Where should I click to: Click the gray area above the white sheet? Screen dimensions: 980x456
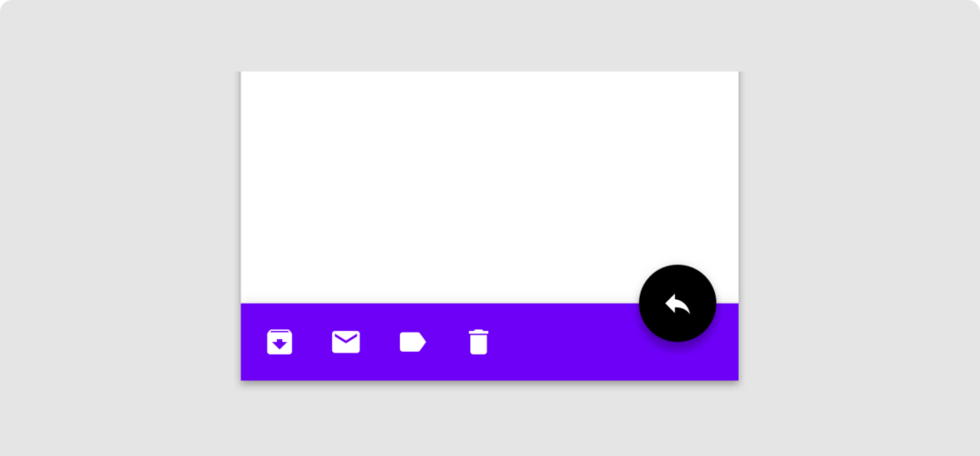click(489, 35)
